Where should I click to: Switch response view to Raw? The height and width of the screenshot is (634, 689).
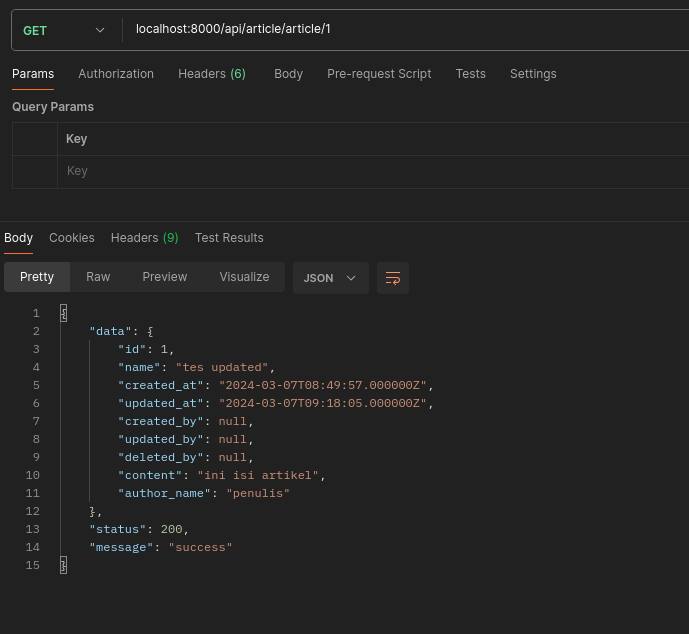(x=98, y=277)
